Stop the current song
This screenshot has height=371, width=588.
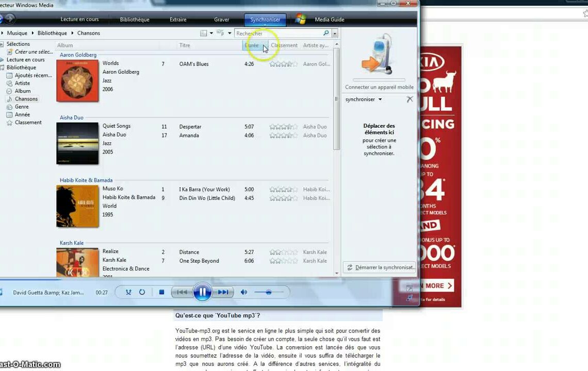point(161,292)
